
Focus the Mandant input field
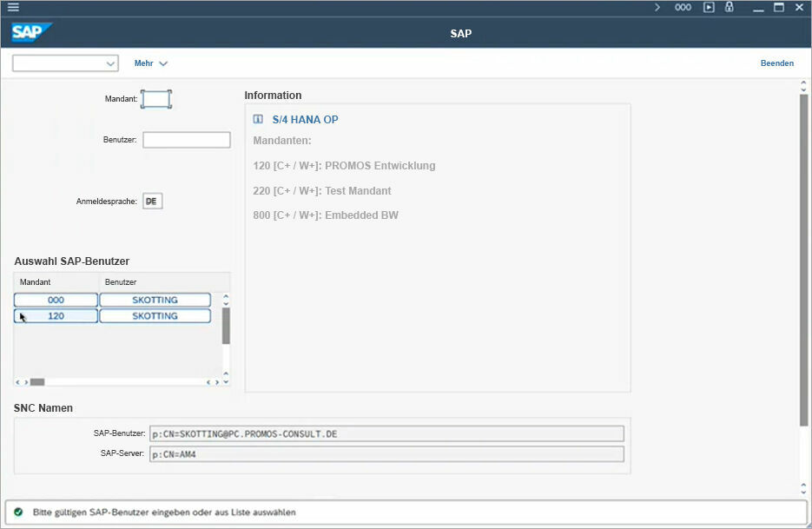click(156, 99)
